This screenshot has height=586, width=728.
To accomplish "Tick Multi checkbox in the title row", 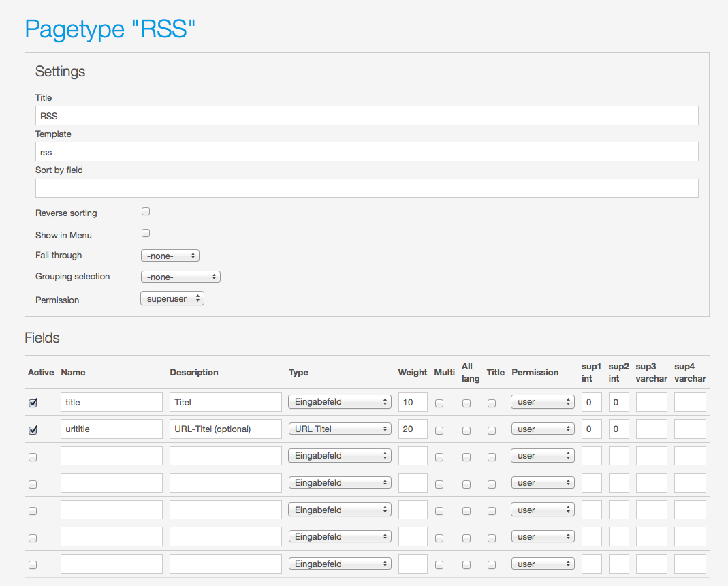I will pos(439,403).
